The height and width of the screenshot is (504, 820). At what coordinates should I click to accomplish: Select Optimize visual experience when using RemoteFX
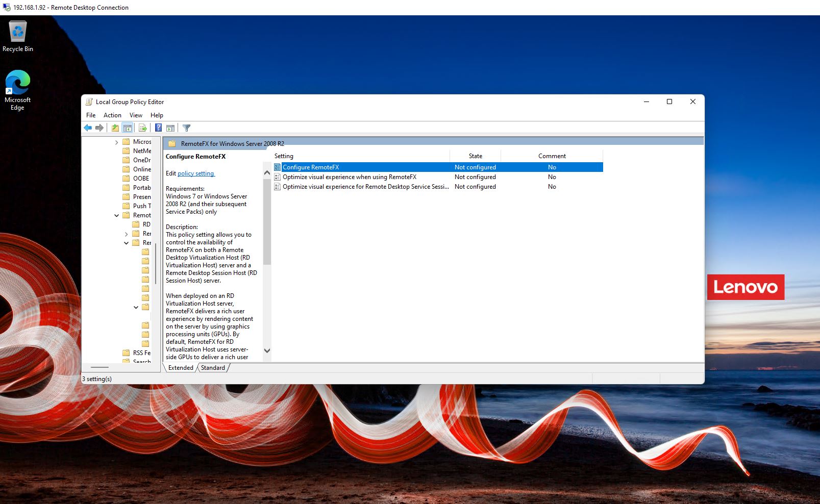pos(350,177)
